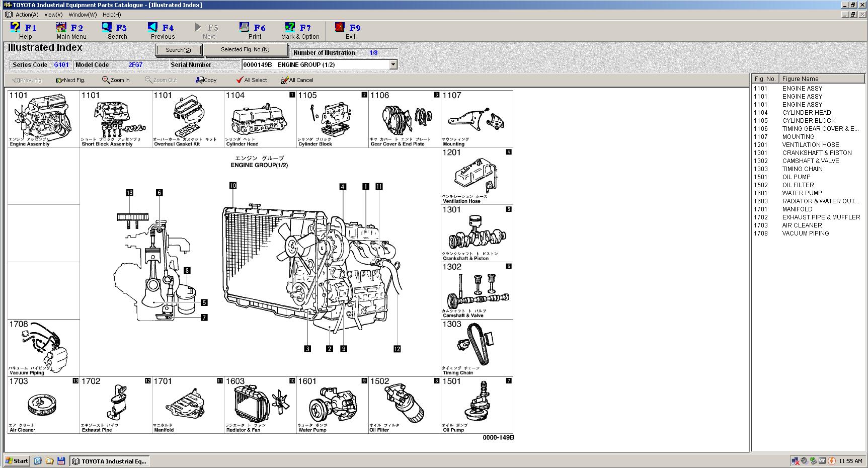Click the Figure Name column header
This screenshot has width=868, height=468.
821,79
